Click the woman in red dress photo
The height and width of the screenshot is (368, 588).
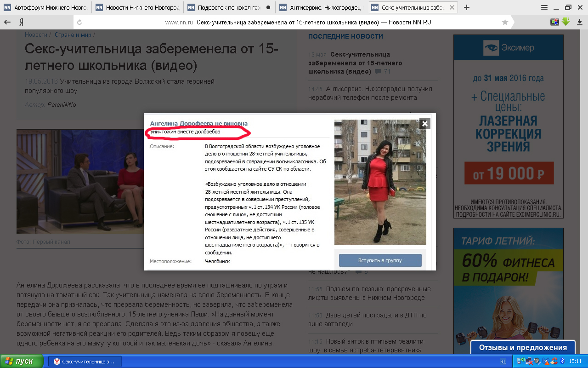pyautogui.click(x=380, y=182)
